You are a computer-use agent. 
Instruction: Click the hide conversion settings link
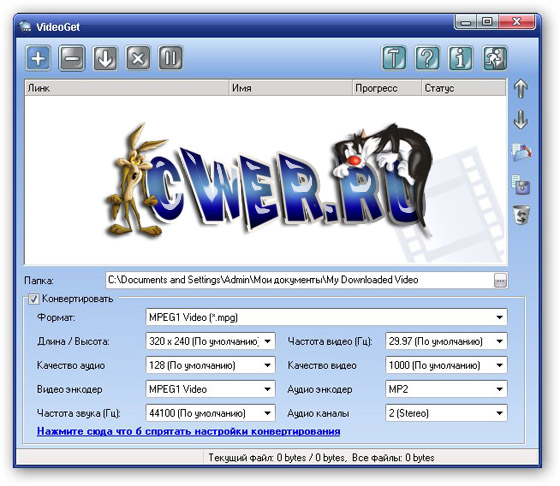point(188,431)
